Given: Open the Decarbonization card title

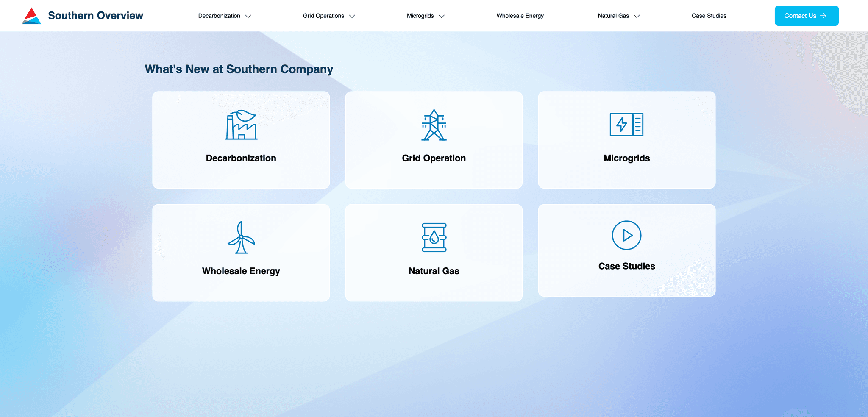Looking at the screenshot, I should (x=241, y=158).
